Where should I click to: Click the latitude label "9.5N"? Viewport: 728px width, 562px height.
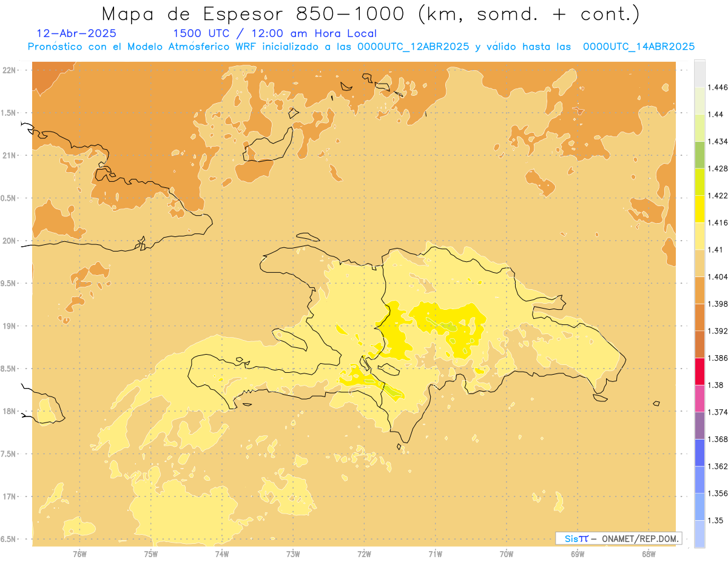pyautogui.click(x=9, y=283)
